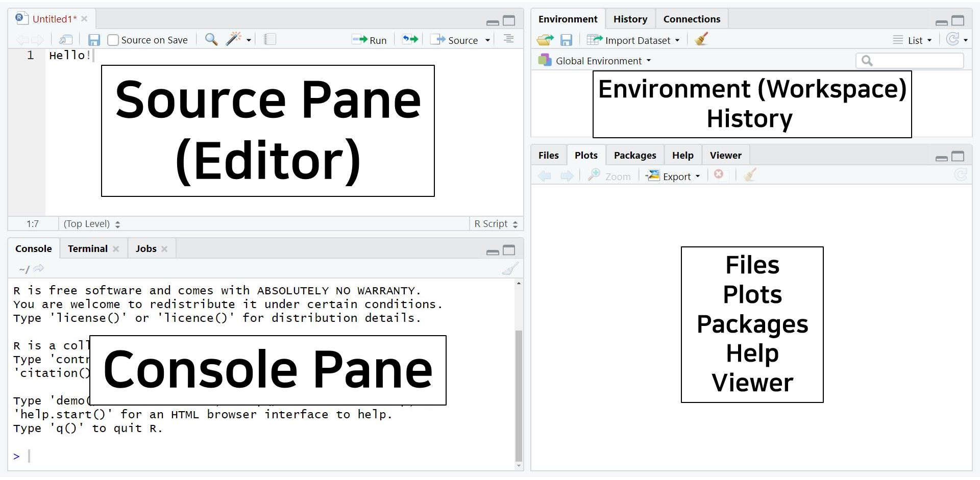
Task: Clear workspace objects with broom icon
Action: 701,40
